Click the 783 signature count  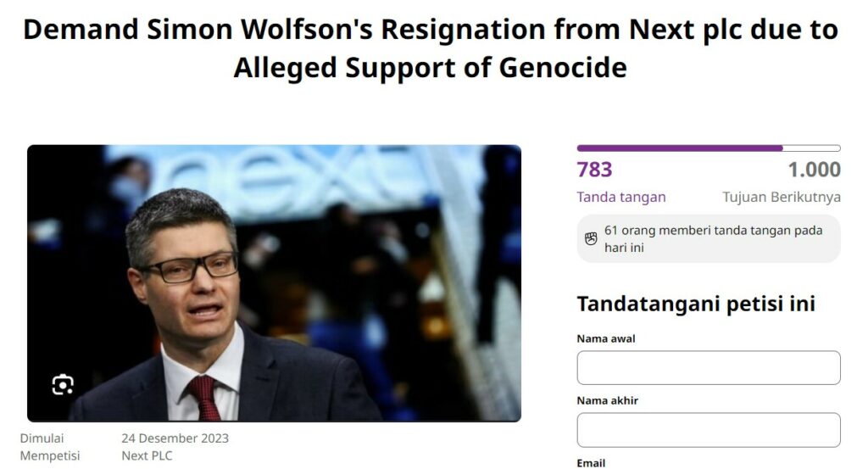[594, 170]
